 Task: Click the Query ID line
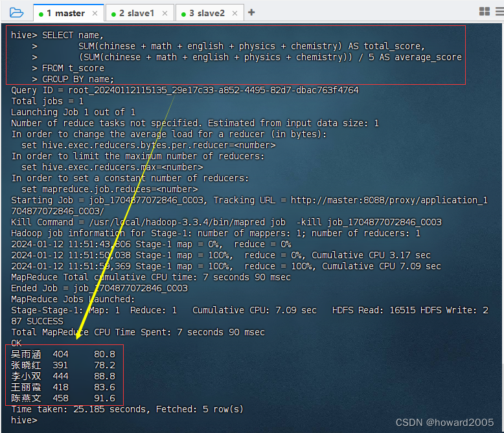pyautogui.click(x=185, y=90)
